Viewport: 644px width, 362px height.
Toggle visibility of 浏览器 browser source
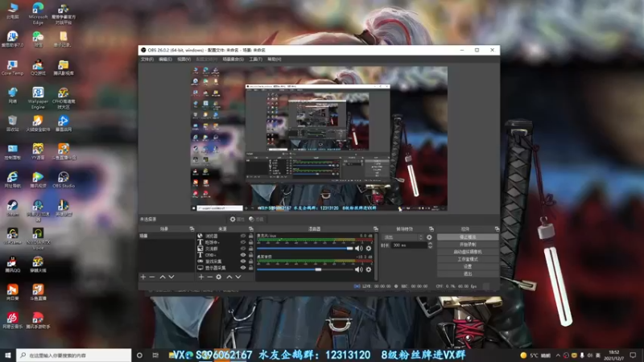tap(243, 236)
